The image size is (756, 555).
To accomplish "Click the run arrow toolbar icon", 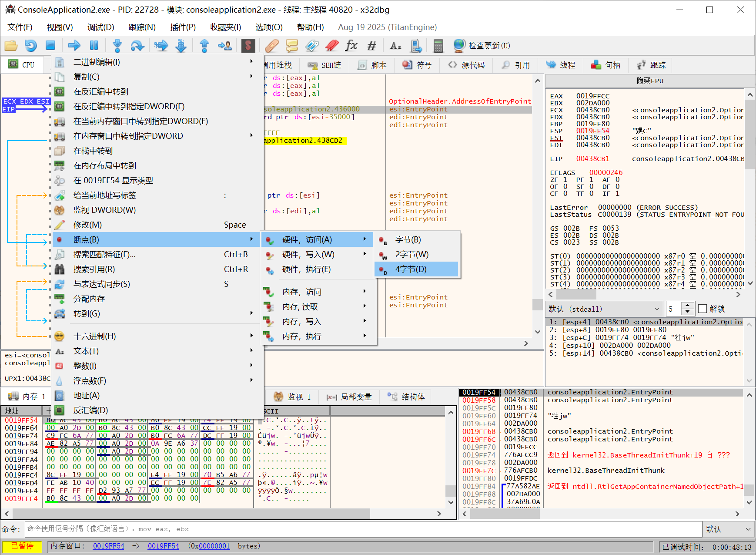I will 74,46.
